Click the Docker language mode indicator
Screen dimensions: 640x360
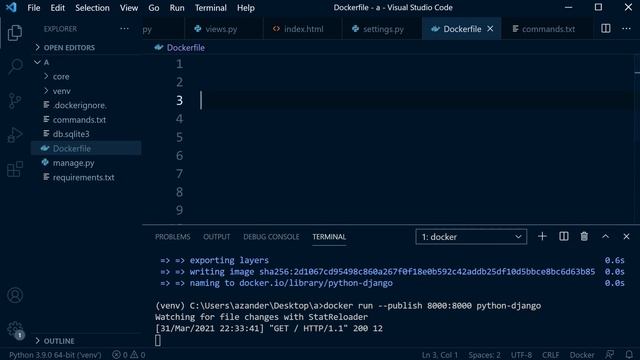(582, 355)
